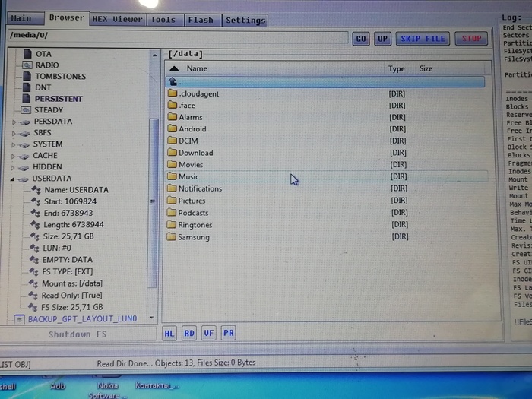Click the Download folder icon
Screen dimensions: 532x399
(x=173, y=152)
